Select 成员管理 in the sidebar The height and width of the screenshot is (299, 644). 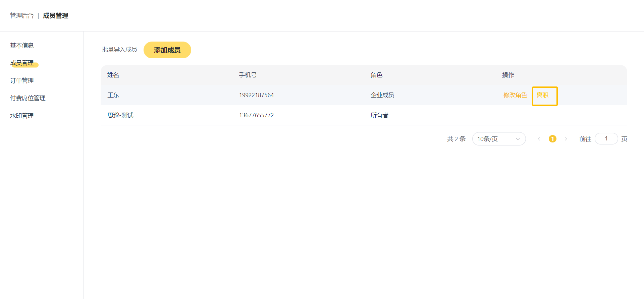coord(22,63)
